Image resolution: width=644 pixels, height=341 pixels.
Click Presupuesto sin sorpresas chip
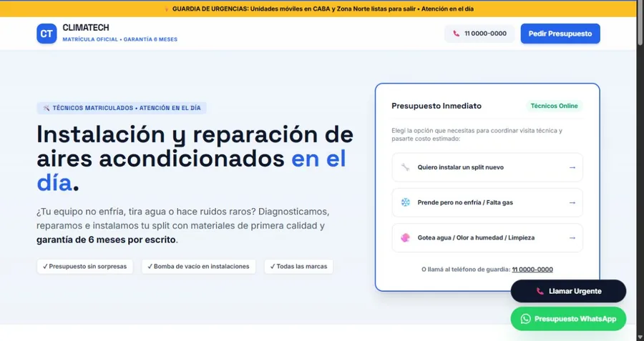tap(85, 267)
